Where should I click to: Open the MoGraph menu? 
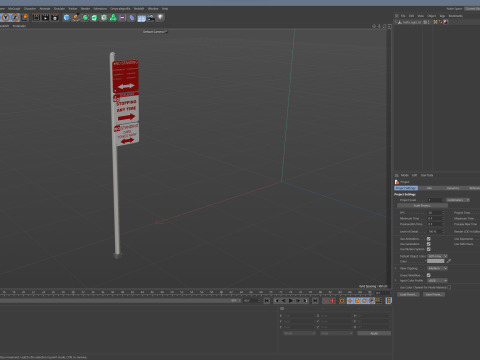pyautogui.click(x=14, y=9)
